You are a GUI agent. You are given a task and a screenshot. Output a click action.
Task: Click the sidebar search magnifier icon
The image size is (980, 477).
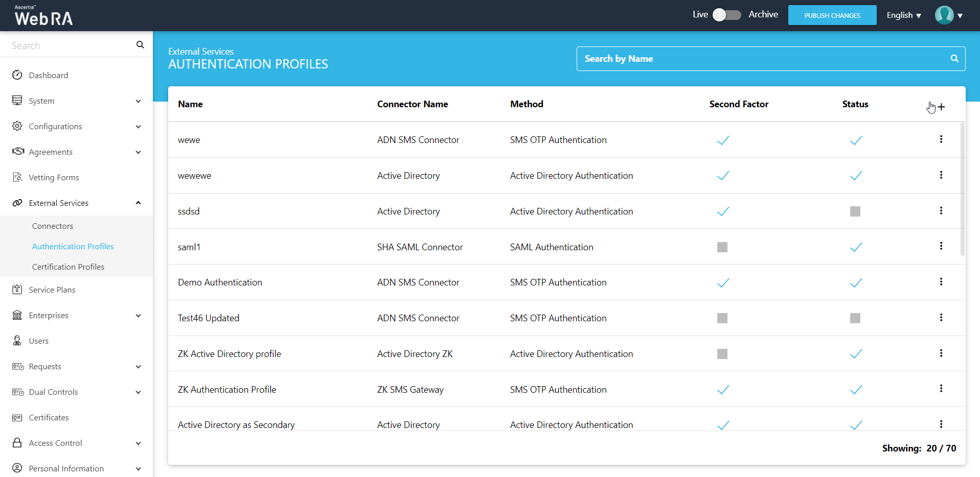[x=140, y=45]
